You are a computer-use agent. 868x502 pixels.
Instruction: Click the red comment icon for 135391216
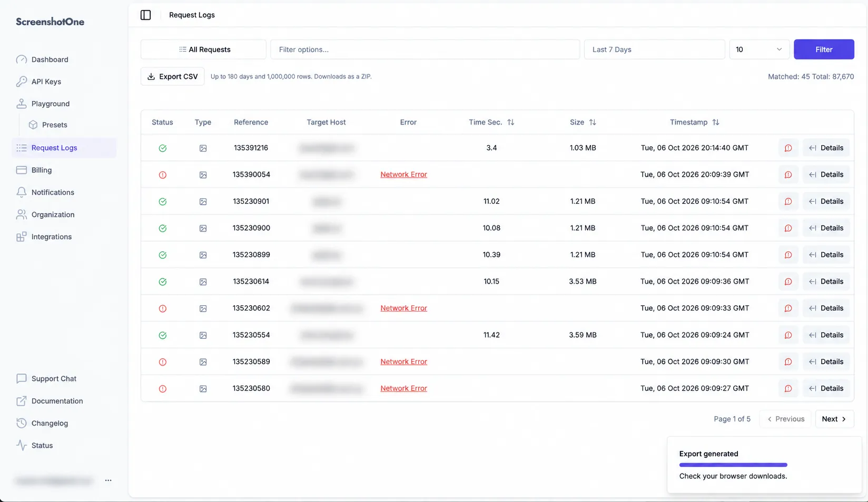pos(788,148)
